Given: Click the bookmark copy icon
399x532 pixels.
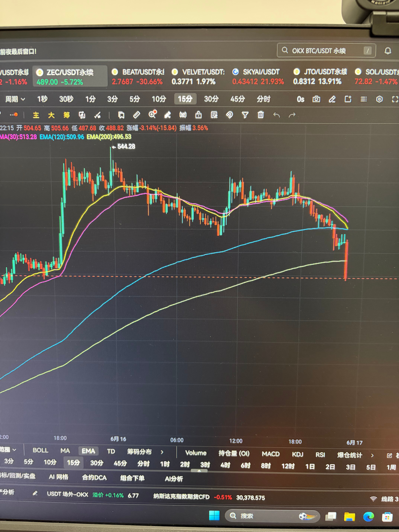Looking at the screenshot, I should point(121,115).
